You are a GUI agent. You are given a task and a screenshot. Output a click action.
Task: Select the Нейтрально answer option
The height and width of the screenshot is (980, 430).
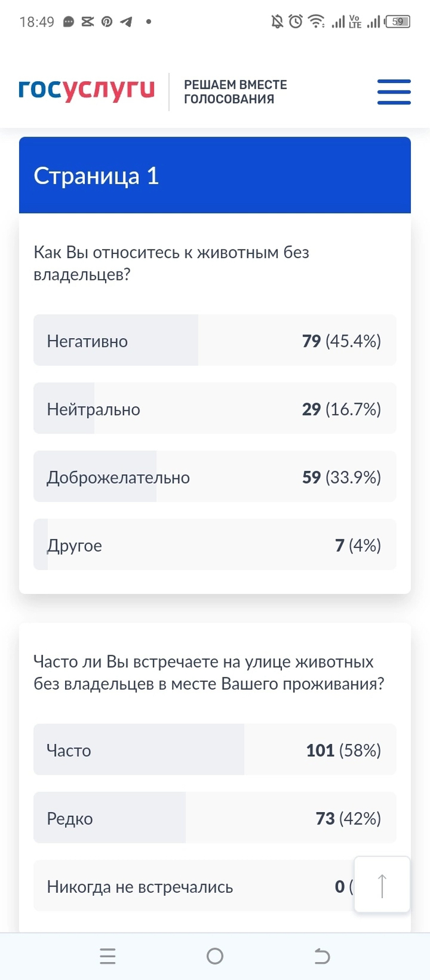pos(214,409)
